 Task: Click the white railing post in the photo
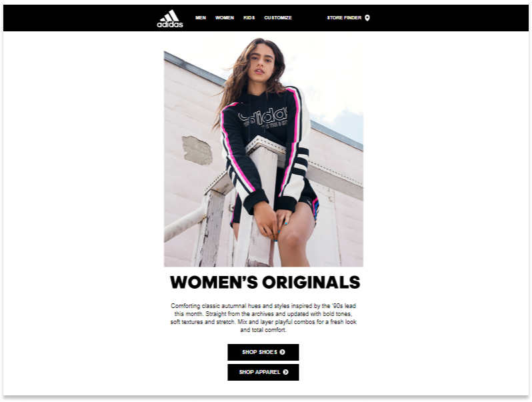click(x=258, y=203)
